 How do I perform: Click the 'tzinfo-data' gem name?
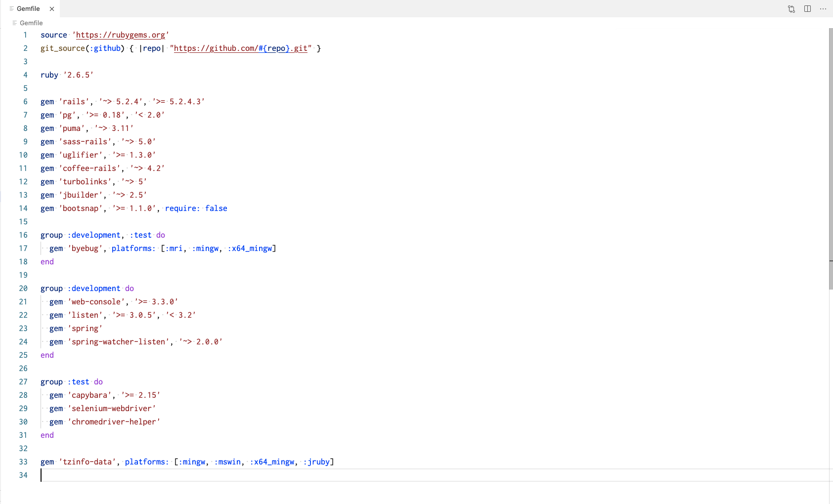point(88,462)
